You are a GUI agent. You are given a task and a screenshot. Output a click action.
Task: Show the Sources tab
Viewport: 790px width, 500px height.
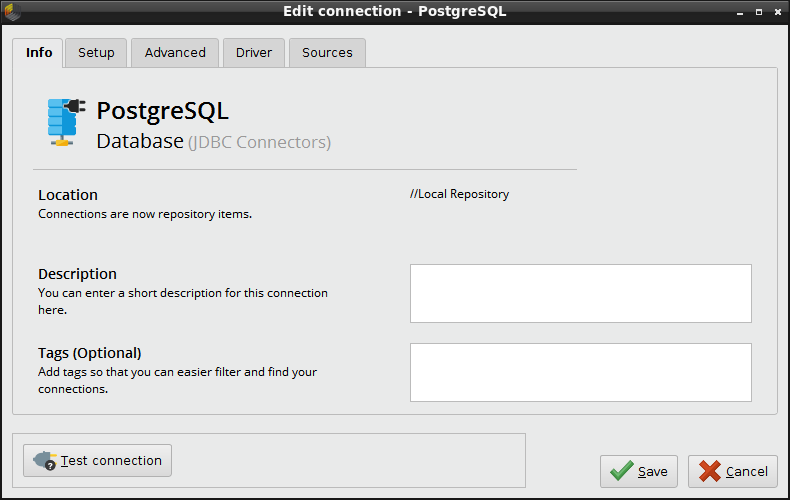click(327, 53)
